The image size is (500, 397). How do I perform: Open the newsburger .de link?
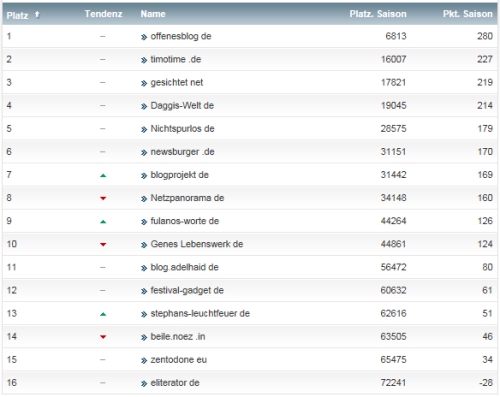pyautogui.click(x=182, y=152)
